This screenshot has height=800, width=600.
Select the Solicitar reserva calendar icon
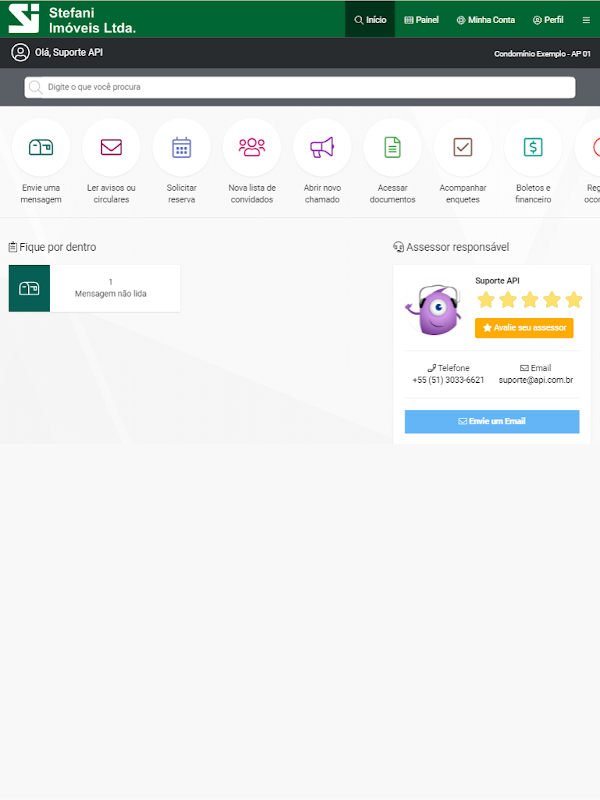(182, 147)
